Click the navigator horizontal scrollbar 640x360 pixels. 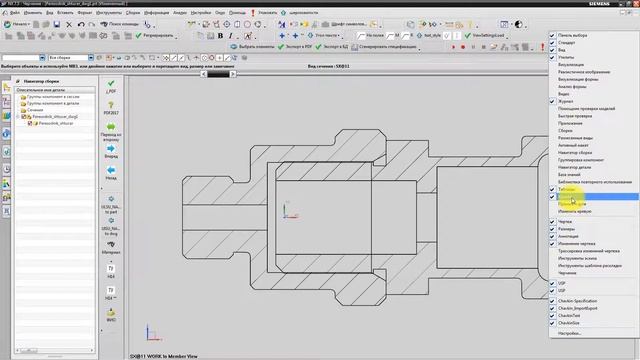55,351
